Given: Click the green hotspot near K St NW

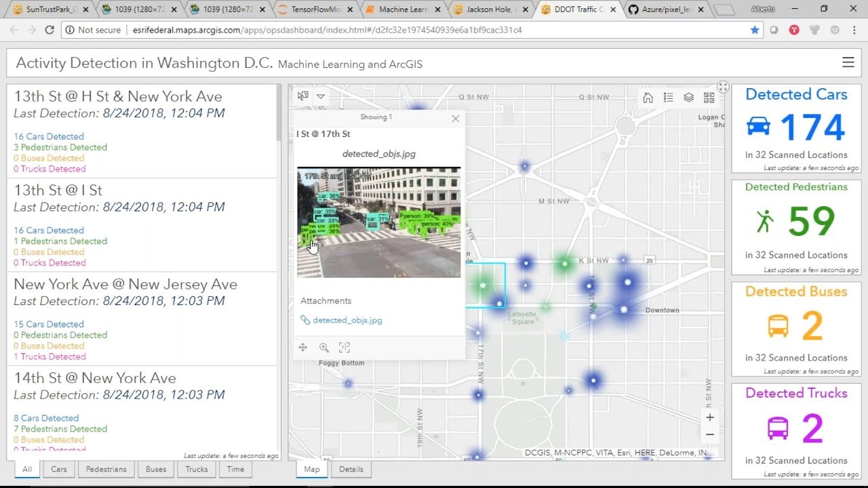Looking at the screenshot, I should pyautogui.click(x=564, y=263).
